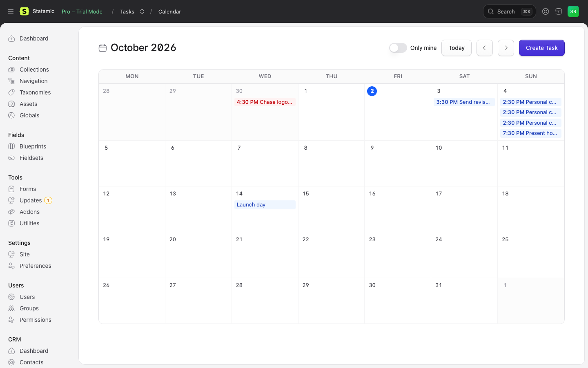Open the Search field in header
Screen dimensions: 588x368
pyautogui.click(x=510, y=11)
